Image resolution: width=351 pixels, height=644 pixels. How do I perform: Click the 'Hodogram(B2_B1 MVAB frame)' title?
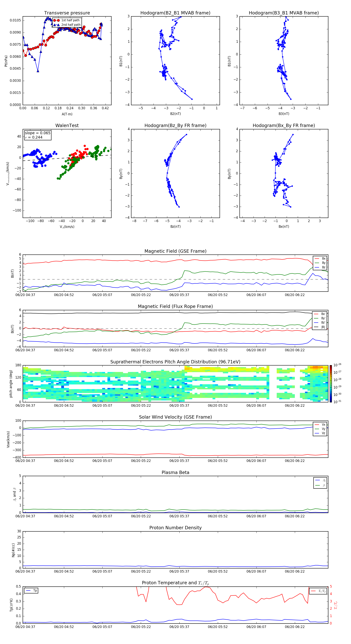[x=175, y=13]
